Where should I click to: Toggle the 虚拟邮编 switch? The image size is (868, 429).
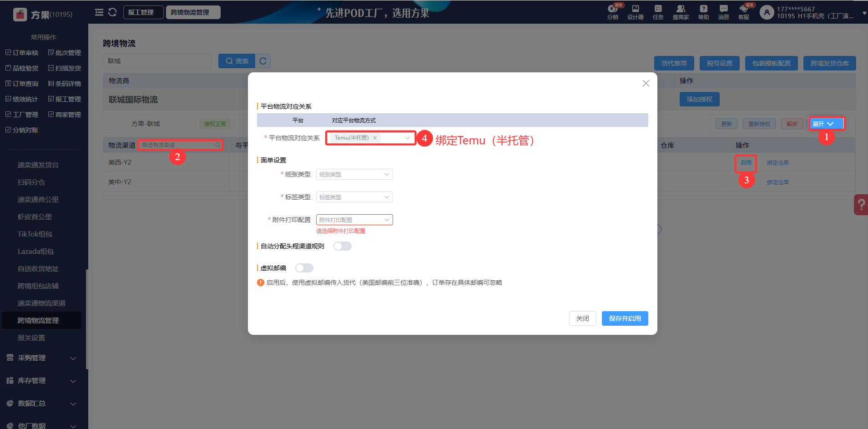(x=304, y=268)
